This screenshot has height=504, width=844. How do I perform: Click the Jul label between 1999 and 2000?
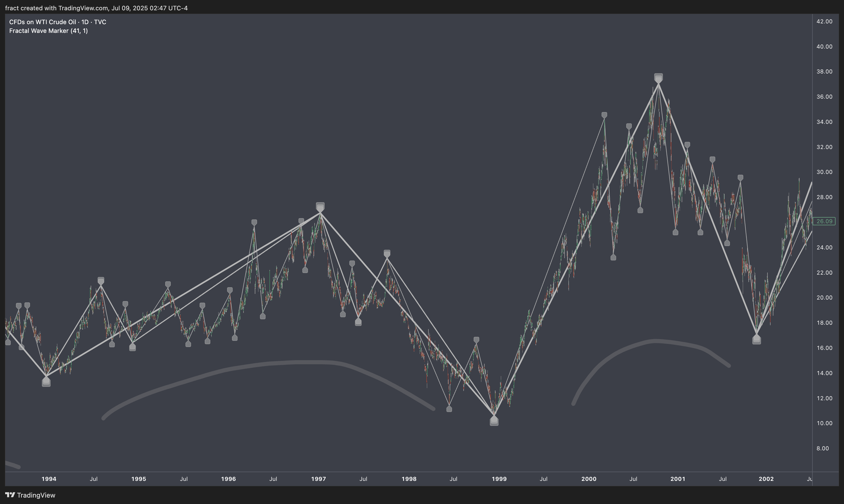pos(543,479)
